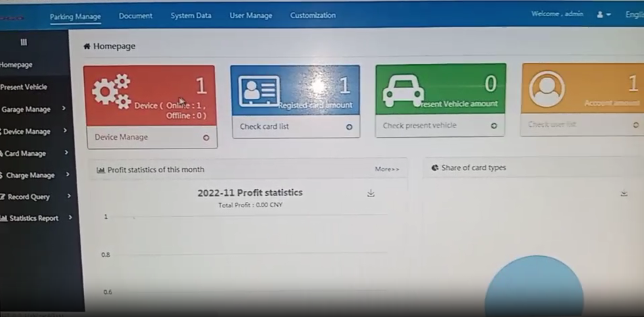Expand the Card Manage chevron
Image resolution: width=644 pixels, height=317 pixels.
[66, 153]
